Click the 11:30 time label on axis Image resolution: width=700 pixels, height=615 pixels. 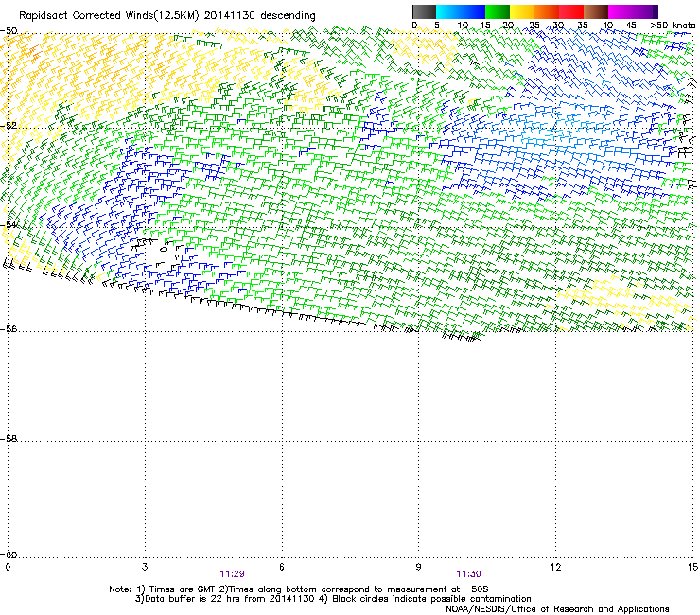coord(468,574)
